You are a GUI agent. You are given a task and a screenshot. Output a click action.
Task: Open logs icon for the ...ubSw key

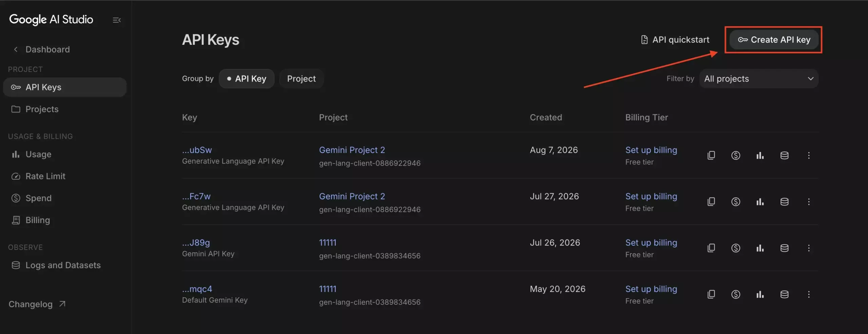coord(784,155)
